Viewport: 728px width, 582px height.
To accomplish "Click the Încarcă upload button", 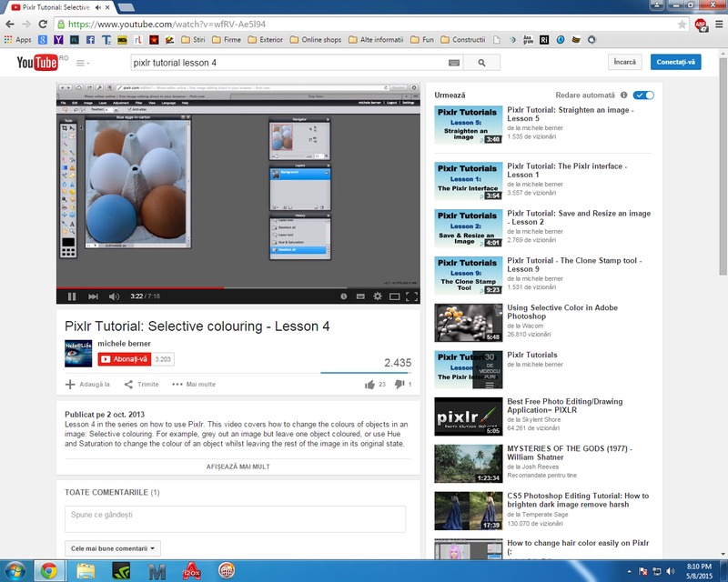I will pos(624,62).
